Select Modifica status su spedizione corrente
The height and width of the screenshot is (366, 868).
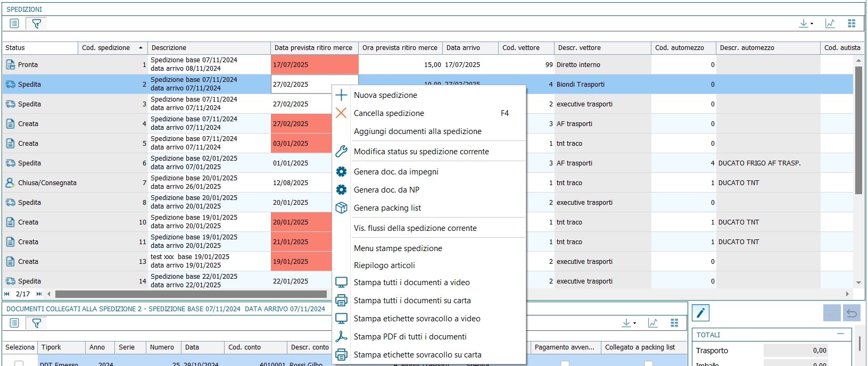421,152
